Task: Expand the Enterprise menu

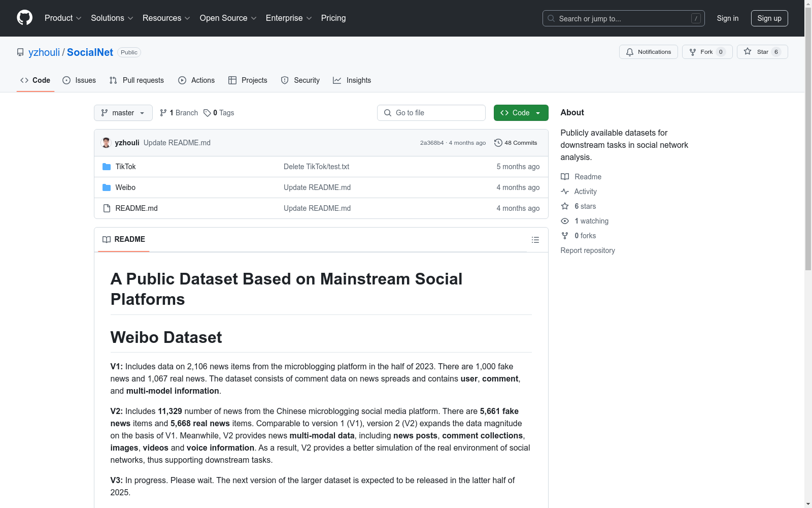Action: tap(289, 18)
